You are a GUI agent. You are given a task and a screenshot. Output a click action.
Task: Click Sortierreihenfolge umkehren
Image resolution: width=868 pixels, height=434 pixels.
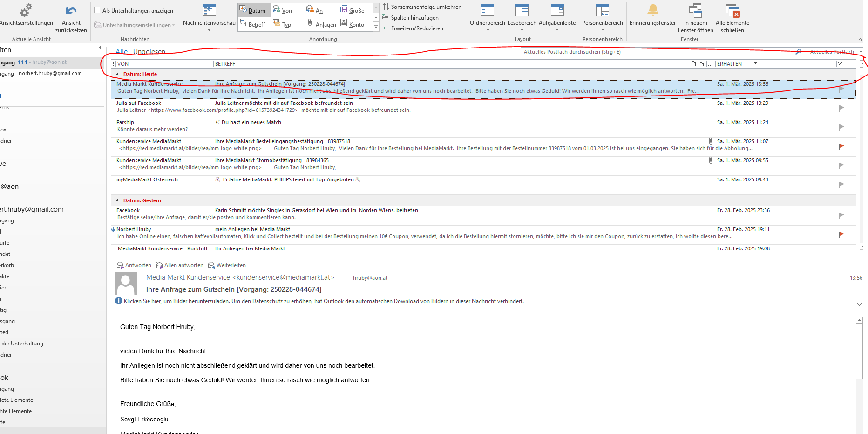(422, 7)
